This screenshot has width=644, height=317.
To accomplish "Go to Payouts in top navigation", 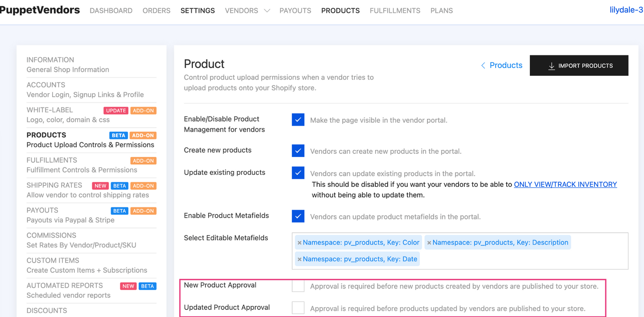I will (295, 11).
